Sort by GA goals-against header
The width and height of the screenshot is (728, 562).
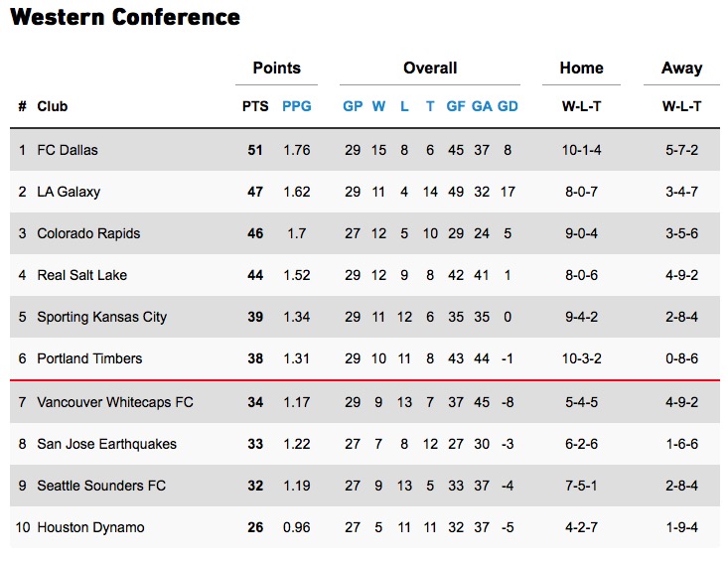[482, 106]
